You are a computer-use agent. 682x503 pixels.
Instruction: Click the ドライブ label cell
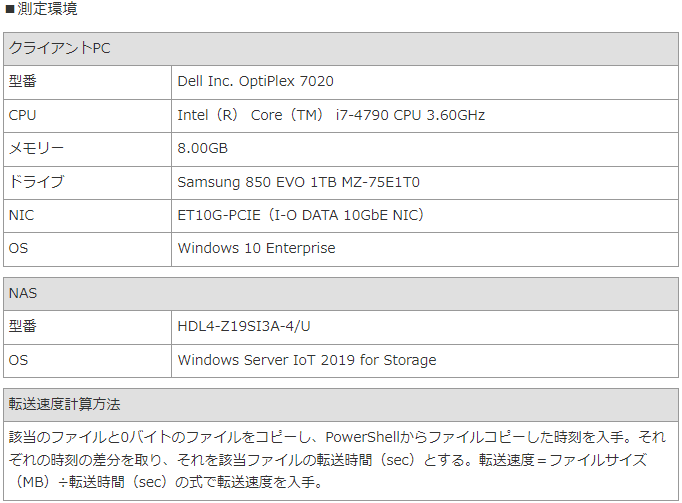pyautogui.click(x=87, y=182)
